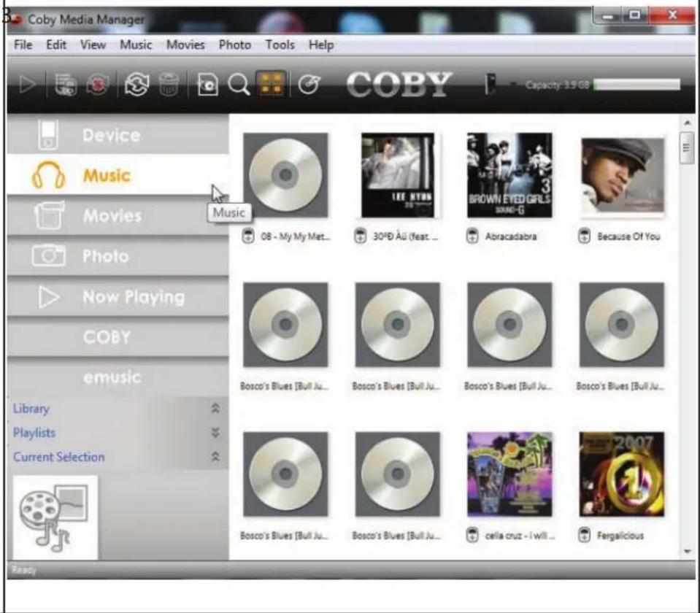Click the Current Selection link

click(x=58, y=457)
